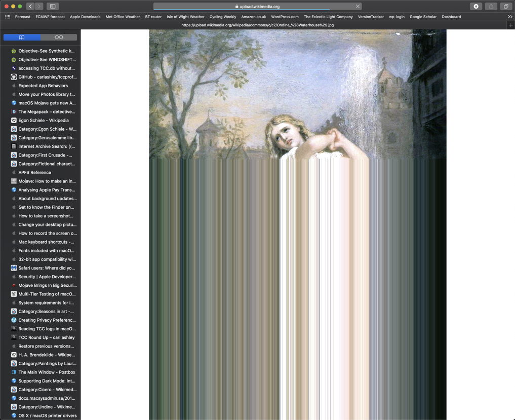The image size is (515, 420).
Task: Click the Egon Schiele Wikipedia bookmark icon
Action: coord(14,120)
